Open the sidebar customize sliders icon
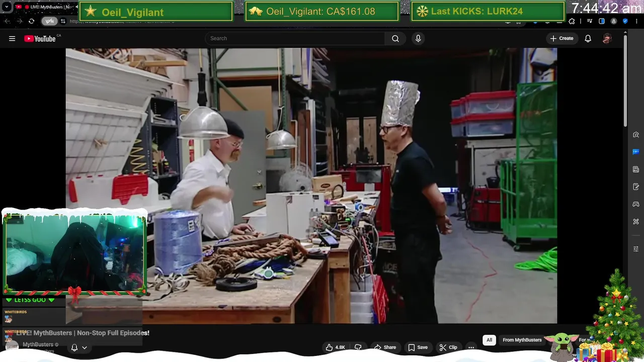Viewport: 644px width, 362px height. click(x=636, y=249)
